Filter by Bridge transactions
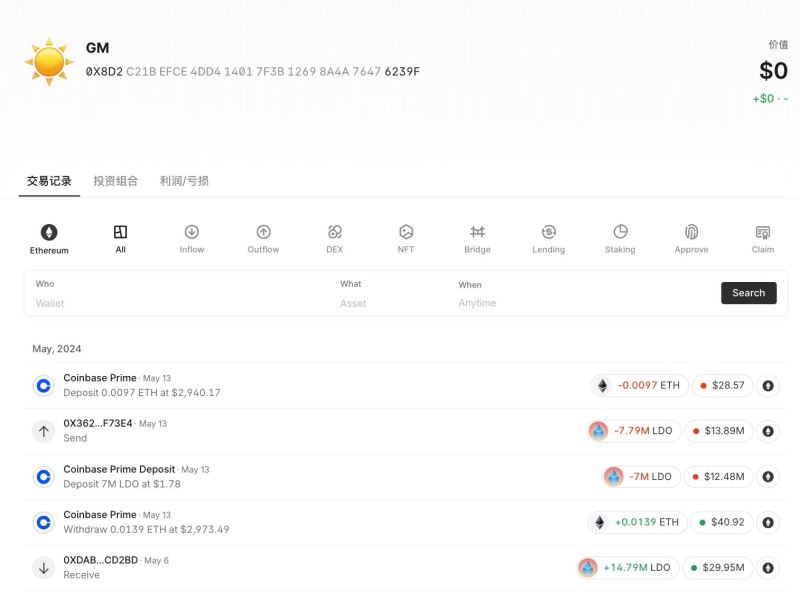The image size is (800, 601). tap(477, 232)
